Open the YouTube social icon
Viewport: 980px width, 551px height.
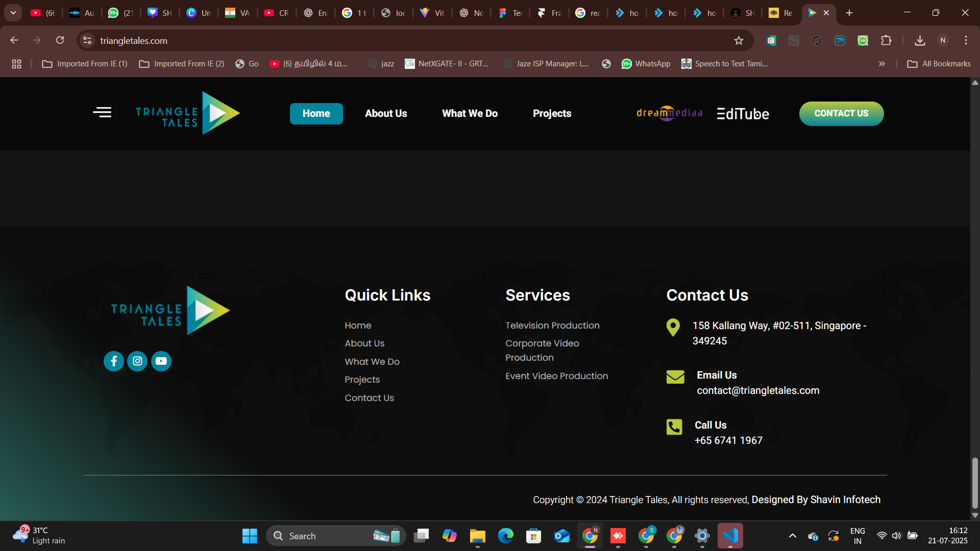(x=161, y=361)
